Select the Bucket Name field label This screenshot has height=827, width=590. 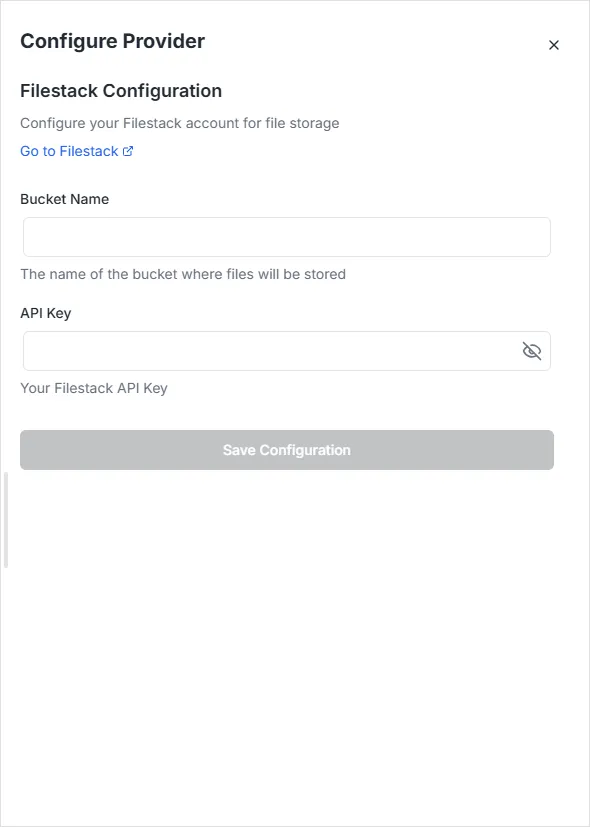coord(64,199)
